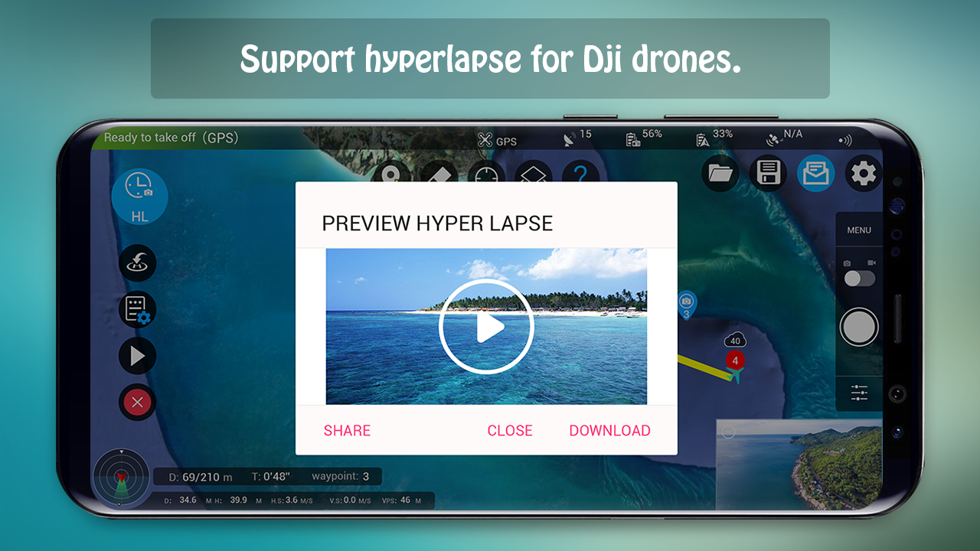Click CLOSE in the preview dialog

coord(510,431)
